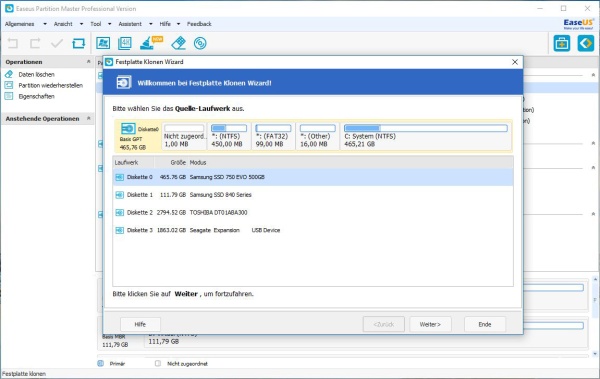This screenshot has width=600, height=379.
Task: Click the Apply checkmark icon
Action: pyautogui.click(x=57, y=43)
